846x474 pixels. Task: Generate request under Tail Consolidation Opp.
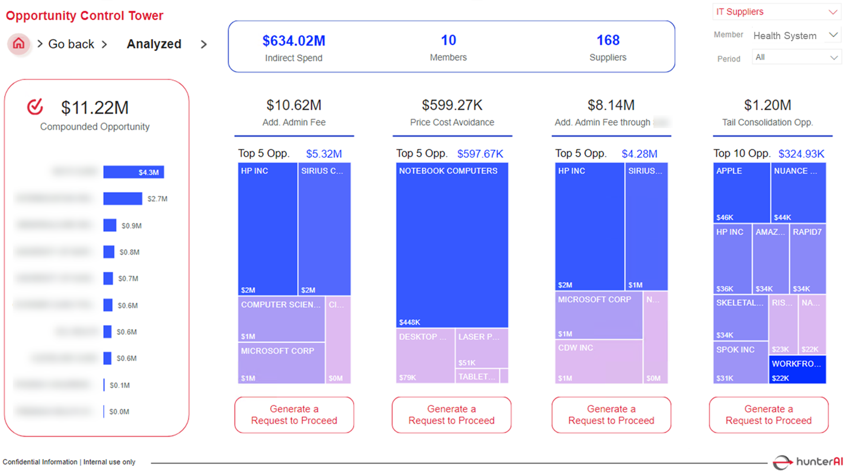[768, 415]
